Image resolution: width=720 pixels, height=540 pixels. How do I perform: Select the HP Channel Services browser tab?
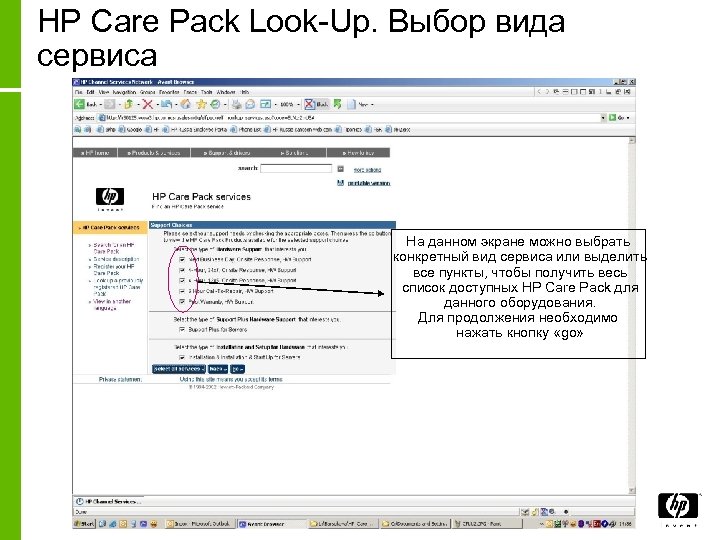click(x=108, y=501)
